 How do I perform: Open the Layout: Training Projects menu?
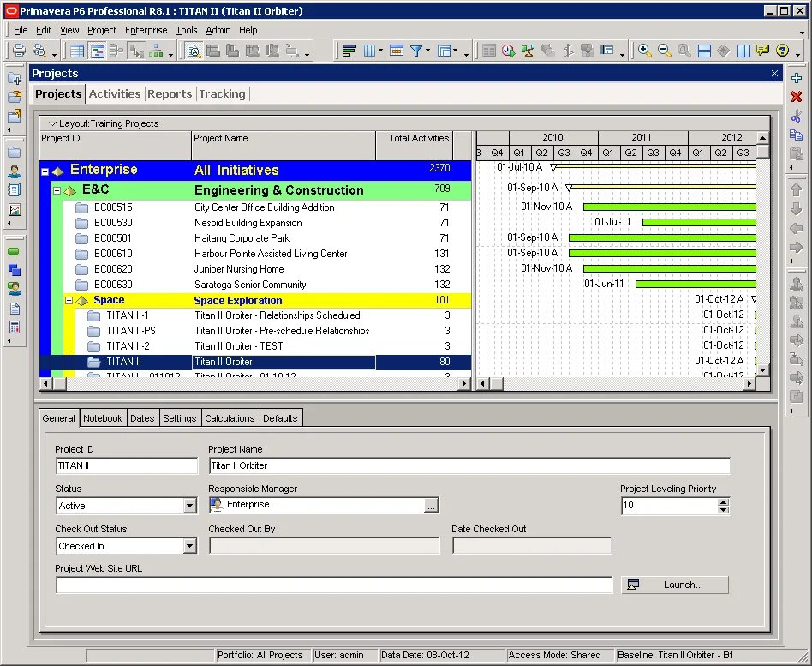click(x=104, y=123)
